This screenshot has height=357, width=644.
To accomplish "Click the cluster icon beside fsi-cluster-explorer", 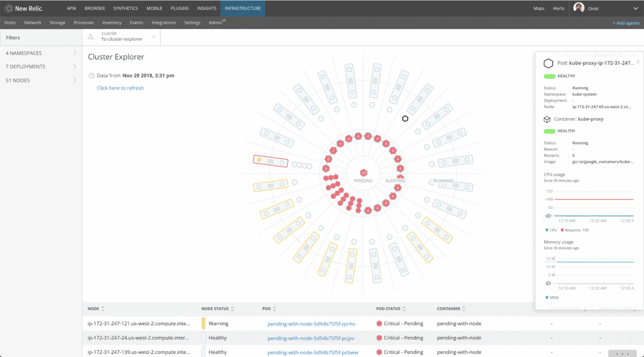I will [91, 37].
